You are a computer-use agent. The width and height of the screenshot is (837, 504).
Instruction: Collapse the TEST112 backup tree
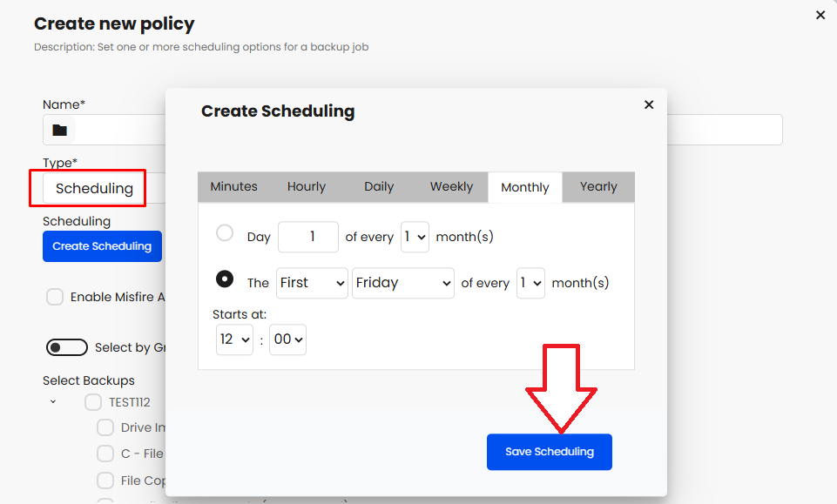click(x=53, y=402)
